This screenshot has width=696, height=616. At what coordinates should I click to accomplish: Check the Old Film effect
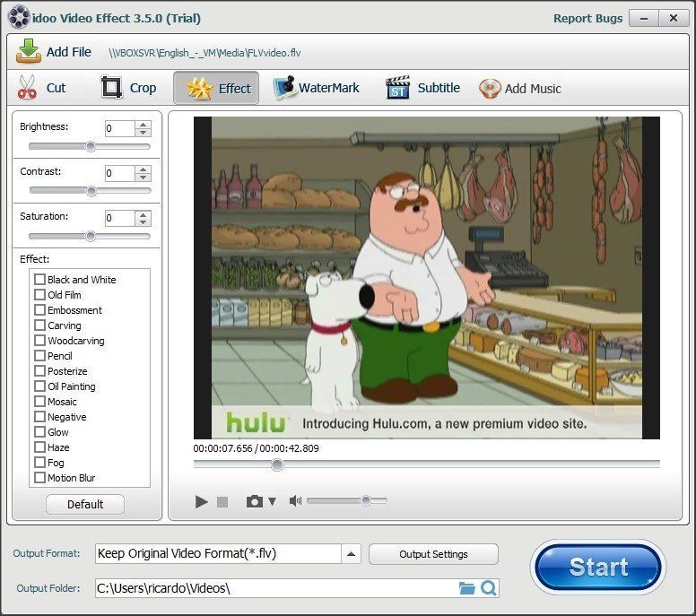tap(40, 295)
